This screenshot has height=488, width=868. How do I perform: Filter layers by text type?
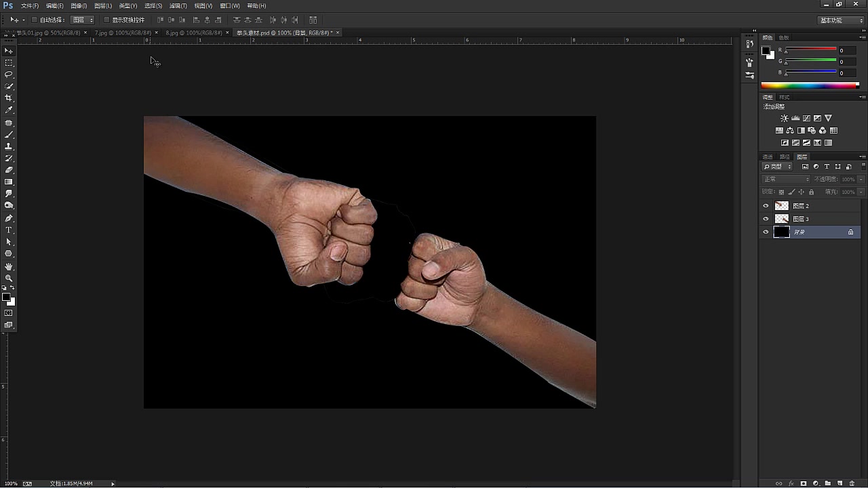(827, 167)
